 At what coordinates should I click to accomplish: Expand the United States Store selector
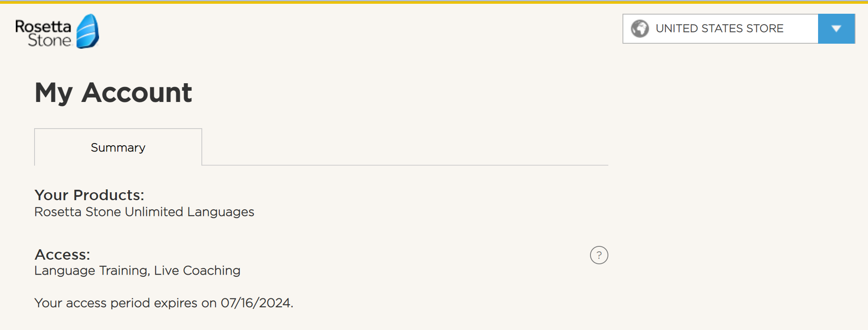[x=719, y=29]
